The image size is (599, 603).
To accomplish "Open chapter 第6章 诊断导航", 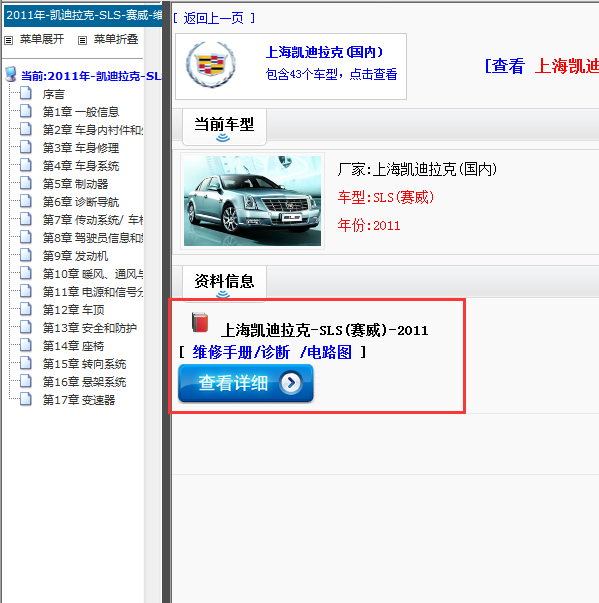I will click(x=81, y=202).
